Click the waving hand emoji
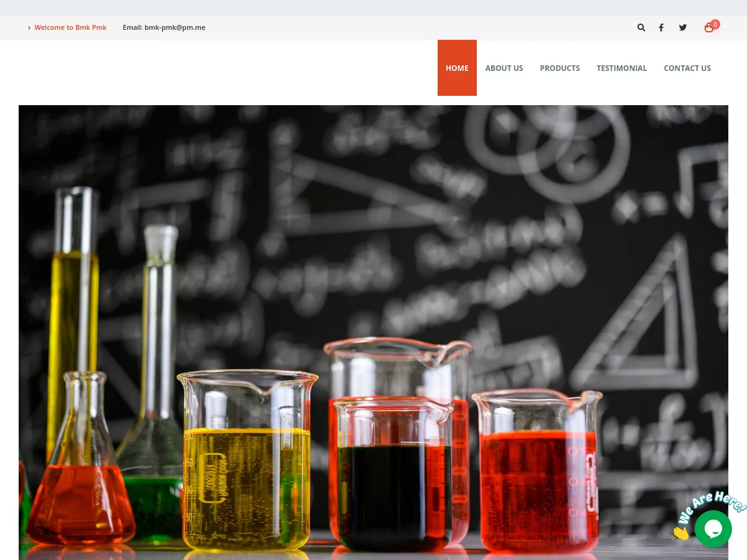The width and height of the screenshot is (747, 560). pos(680,533)
